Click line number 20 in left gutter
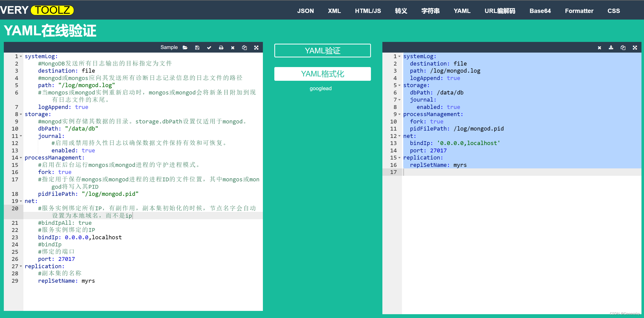 pos(15,209)
